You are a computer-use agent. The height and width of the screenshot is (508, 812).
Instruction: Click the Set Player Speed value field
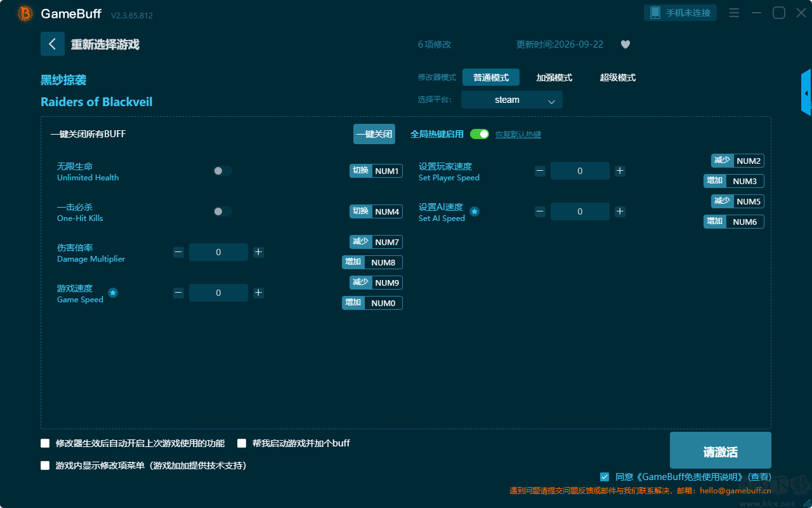pyautogui.click(x=580, y=171)
